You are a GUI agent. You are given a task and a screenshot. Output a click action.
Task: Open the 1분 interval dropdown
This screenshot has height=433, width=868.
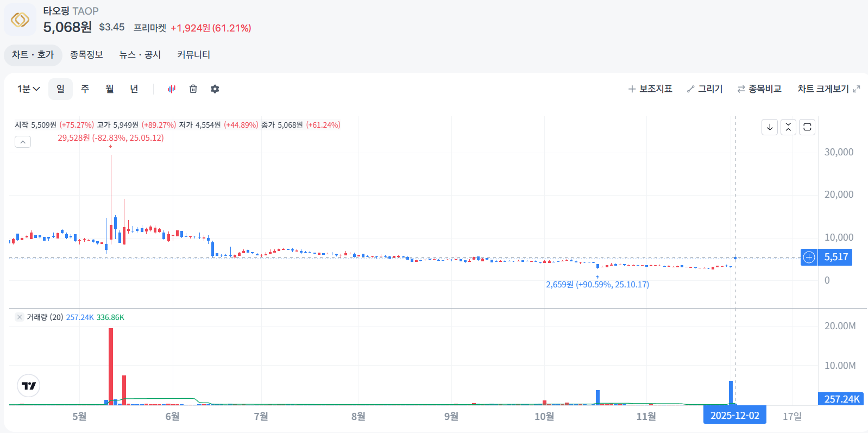28,89
